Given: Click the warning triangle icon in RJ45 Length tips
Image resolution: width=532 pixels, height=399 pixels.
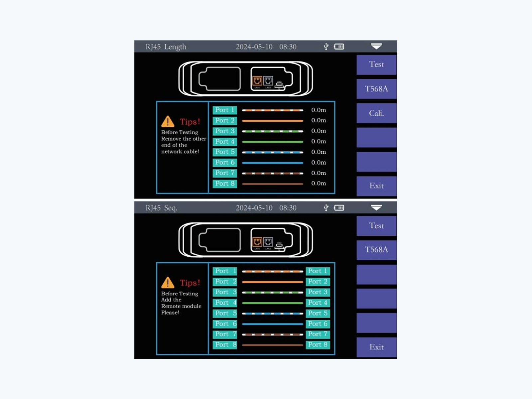Looking at the screenshot, I should pyautogui.click(x=168, y=122).
